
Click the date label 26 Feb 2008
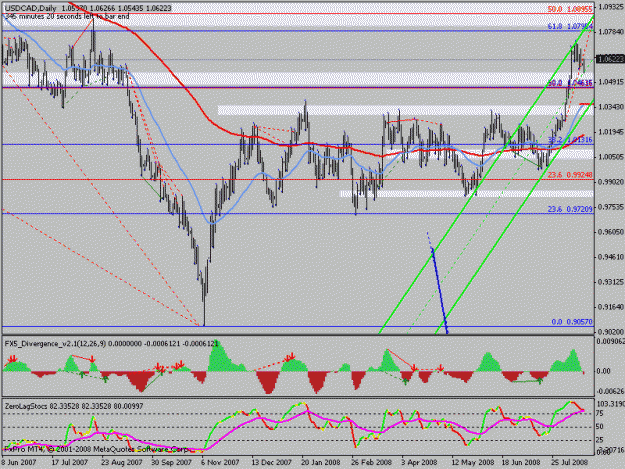tap(371, 463)
